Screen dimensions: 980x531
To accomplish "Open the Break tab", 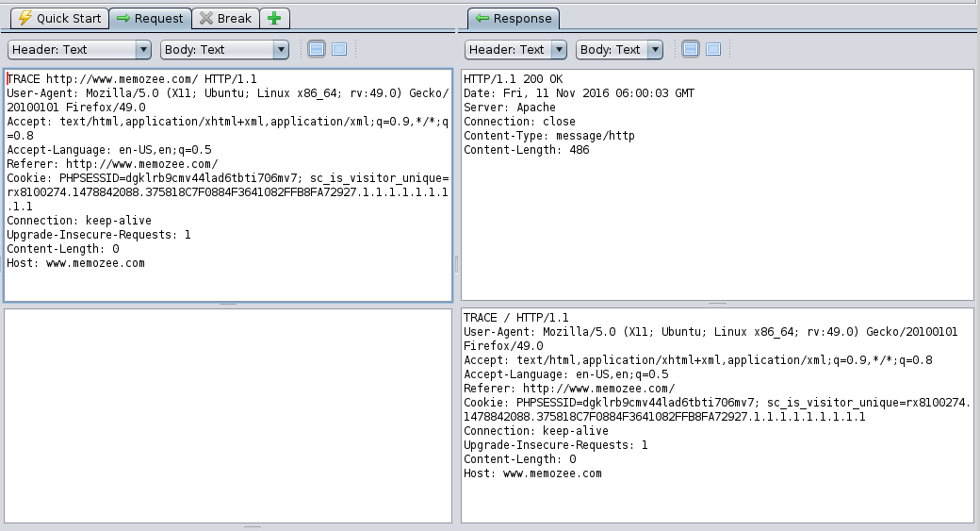I will coord(225,18).
